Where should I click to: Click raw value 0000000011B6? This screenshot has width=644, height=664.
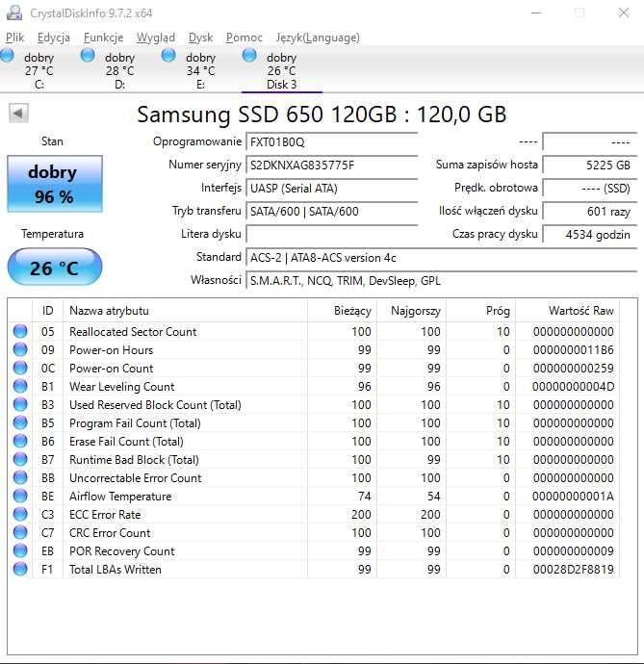pyautogui.click(x=573, y=350)
